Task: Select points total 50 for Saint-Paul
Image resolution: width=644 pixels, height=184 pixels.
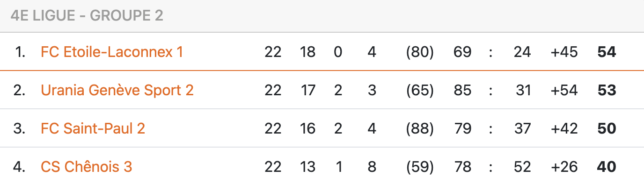Action: coord(607,128)
